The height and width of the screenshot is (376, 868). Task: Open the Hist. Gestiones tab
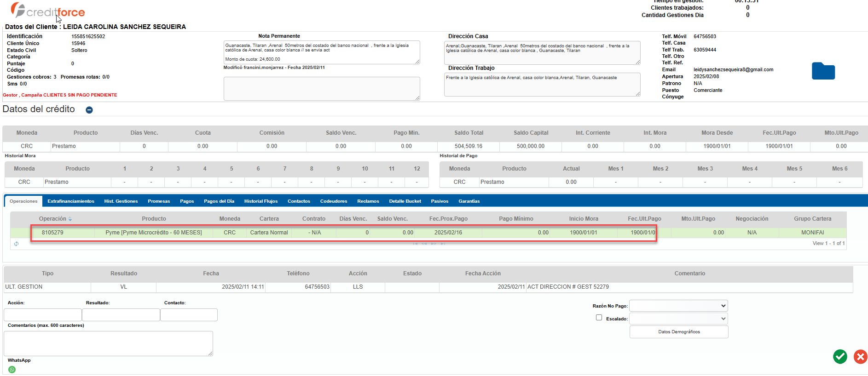[x=121, y=201]
